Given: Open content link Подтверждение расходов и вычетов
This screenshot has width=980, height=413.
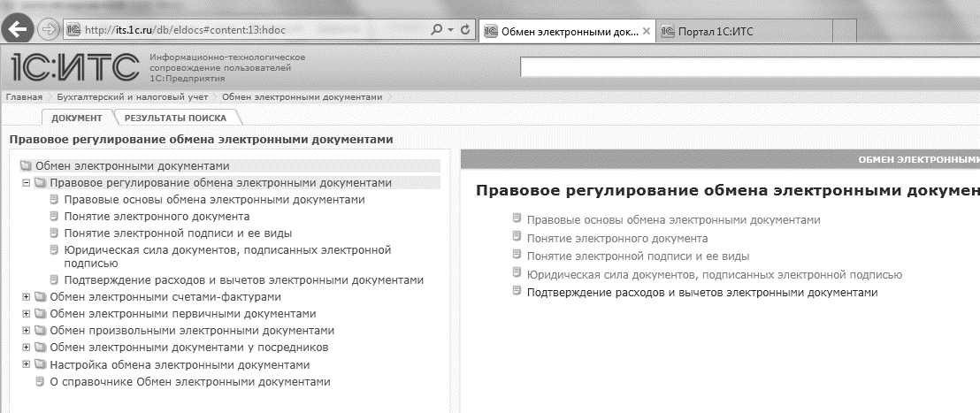Looking at the screenshot, I should [x=702, y=293].
